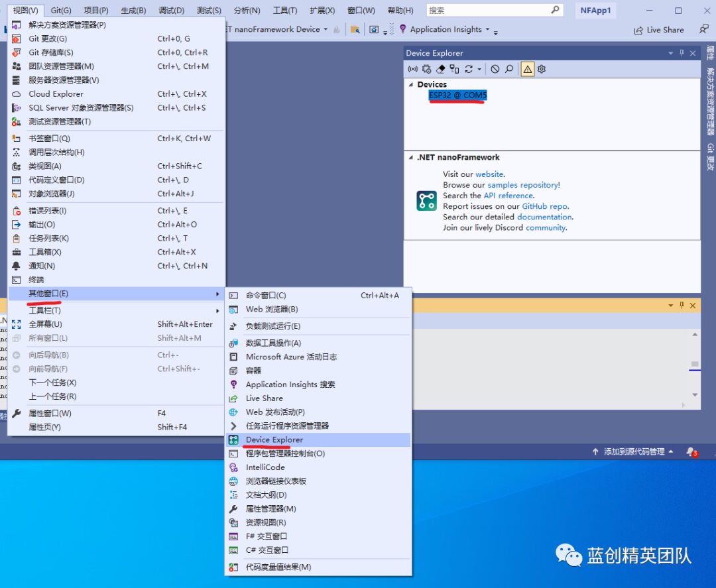The height and width of the screenshot is (588, 716).
Task: Collapse the Devices tree node
Action: 411,84
